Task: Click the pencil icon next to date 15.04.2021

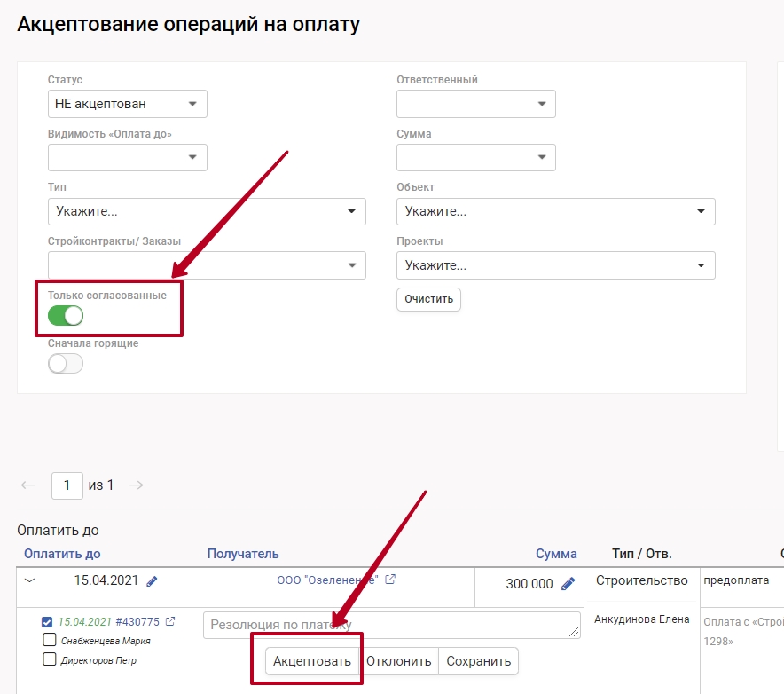Action: (152, 581)
